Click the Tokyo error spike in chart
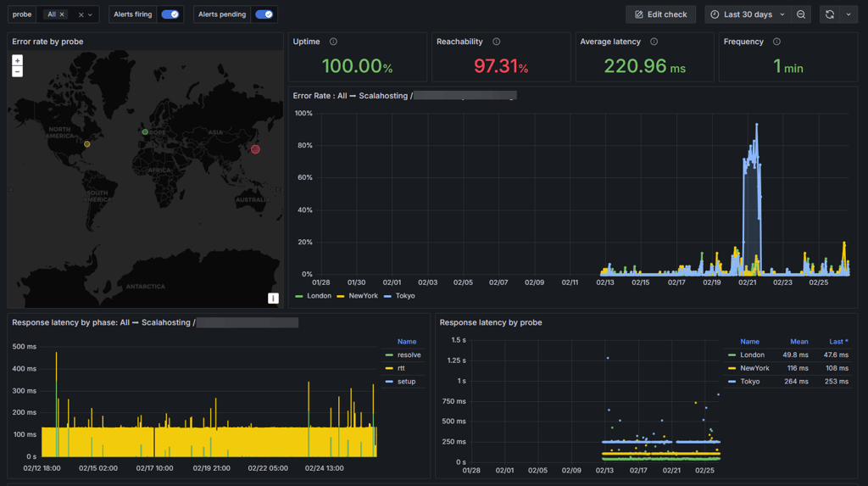 [x=756, y=126]
